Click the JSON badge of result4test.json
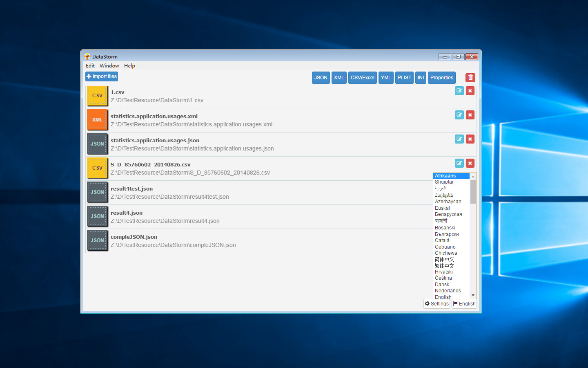The width and height of the screenshot is (588, 368). tap(97, 192)
